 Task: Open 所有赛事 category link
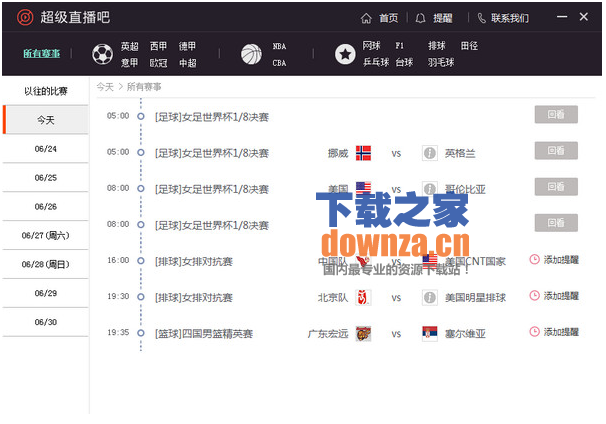pyautogui.click(x=42, y=53)
